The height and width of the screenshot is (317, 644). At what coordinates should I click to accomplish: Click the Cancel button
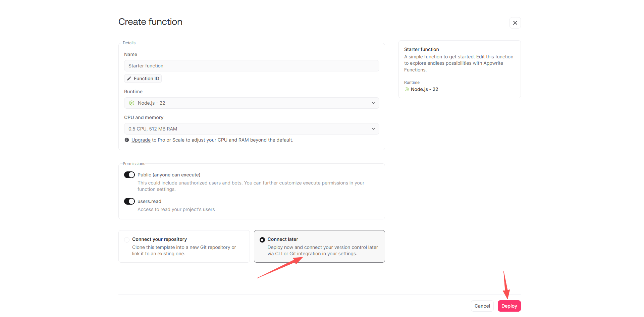[x=482, y=306]
